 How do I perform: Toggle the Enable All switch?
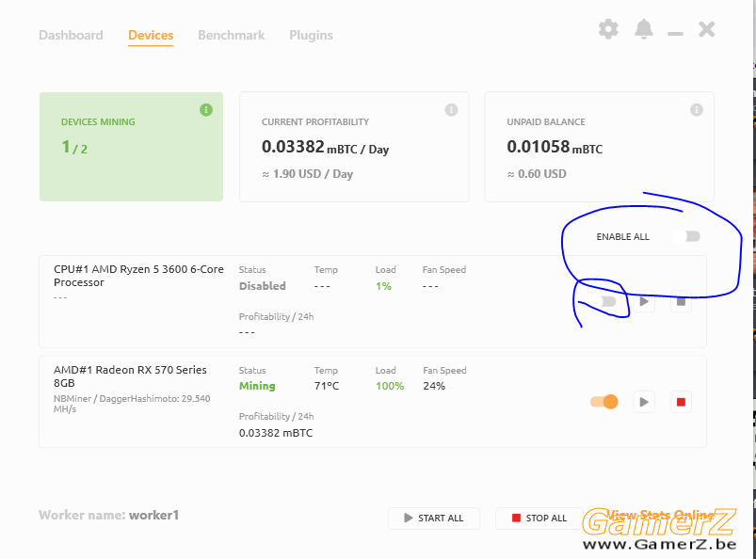click(686, 236)
